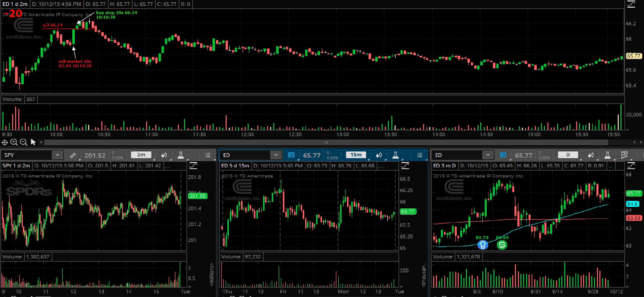Open list menu icon in ED 15m panel
Image resolution: width=644 pixels, height=297 pixels.
pyautogui.click(x=420, y=155)
